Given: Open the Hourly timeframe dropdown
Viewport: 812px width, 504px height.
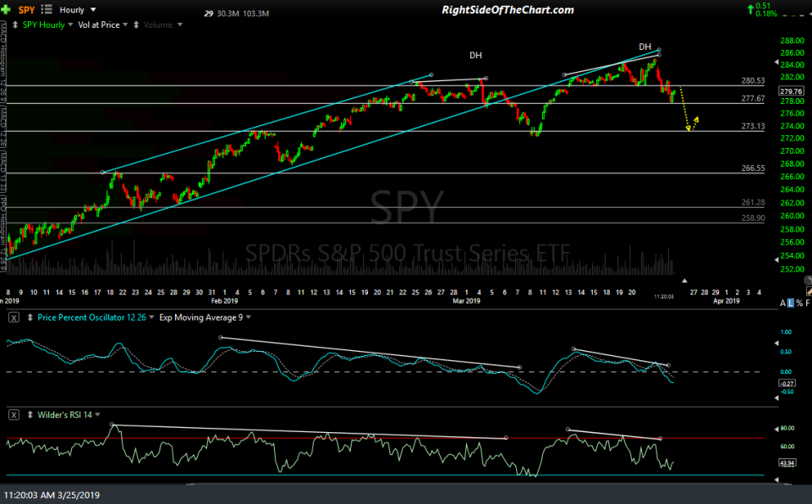Looking at the screenshot, I should coord(92,9).
